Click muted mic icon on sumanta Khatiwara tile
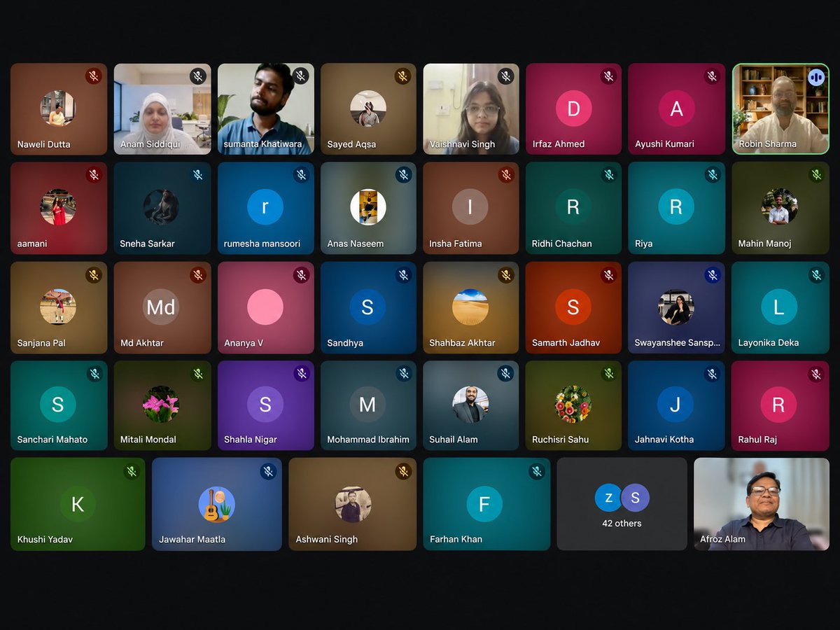 (301, 76)
